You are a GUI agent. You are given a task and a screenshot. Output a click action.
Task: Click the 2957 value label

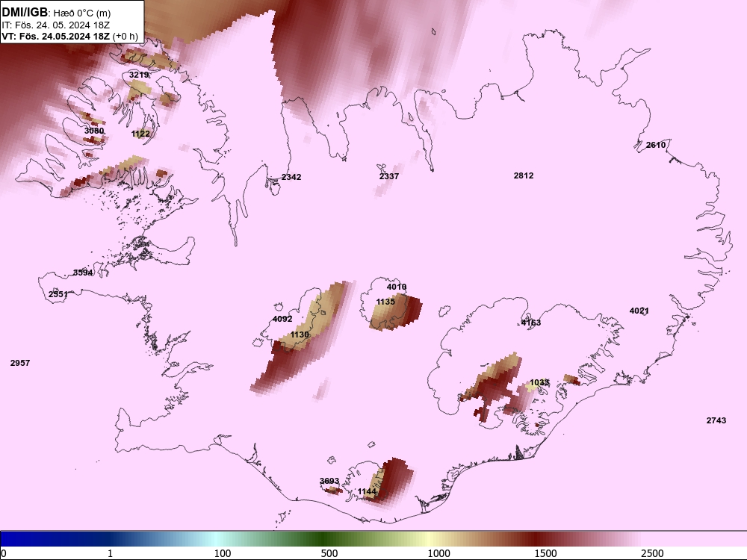tap(20, 363)
